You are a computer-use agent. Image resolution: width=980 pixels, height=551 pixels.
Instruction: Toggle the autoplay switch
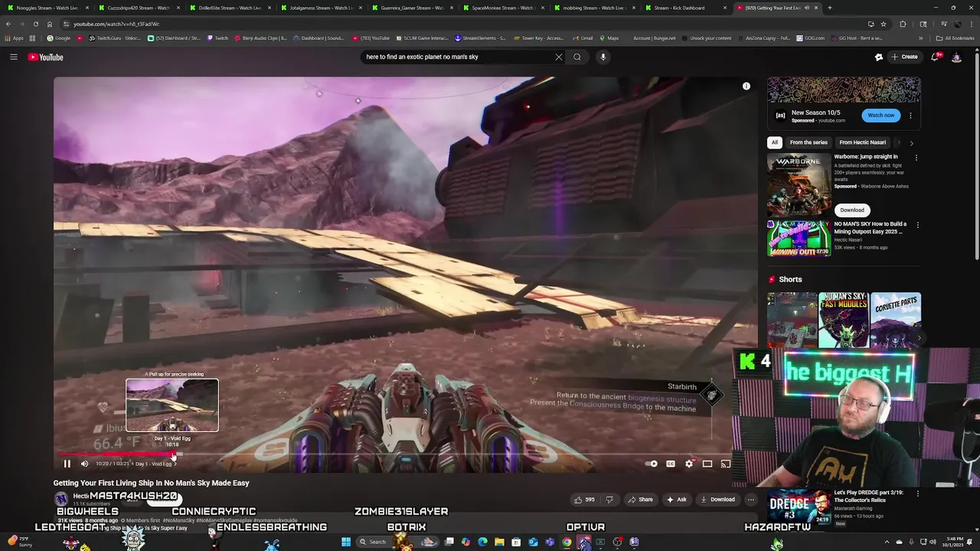(x=652, y=464)
